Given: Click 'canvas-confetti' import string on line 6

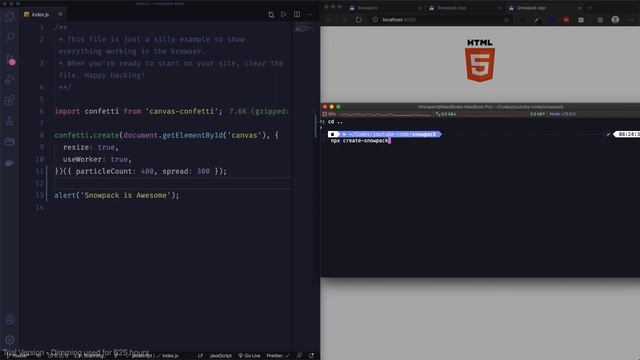Looking at the screenshot, I should (184, 111).
